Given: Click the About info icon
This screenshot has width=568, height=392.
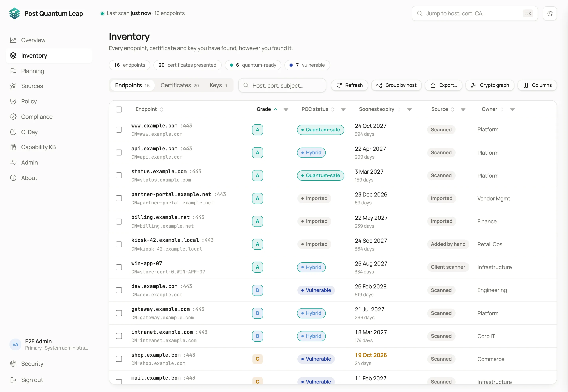Looking at the screenshot, I should pos(13,178).
